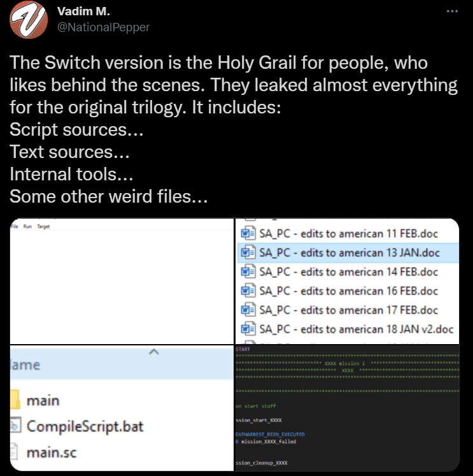473x476 pixels.
Task: Click the CompileScript.bat file icon
Action: point(16,426)
